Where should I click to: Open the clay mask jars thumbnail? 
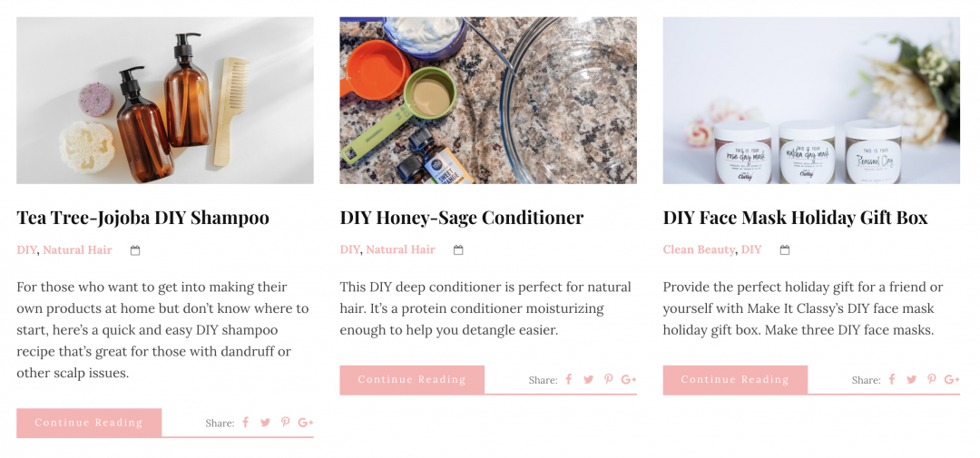pos(811,101)
